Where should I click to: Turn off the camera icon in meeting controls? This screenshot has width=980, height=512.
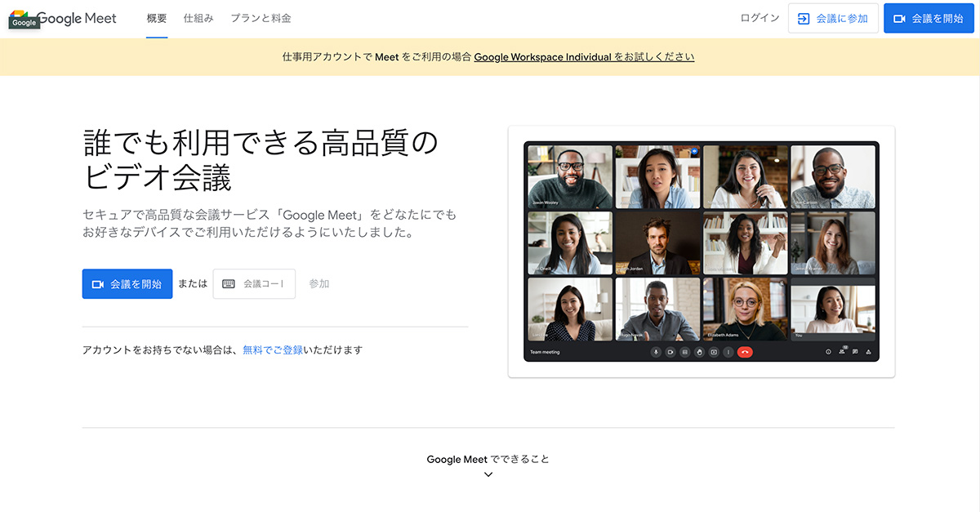[x=670, y=352]
